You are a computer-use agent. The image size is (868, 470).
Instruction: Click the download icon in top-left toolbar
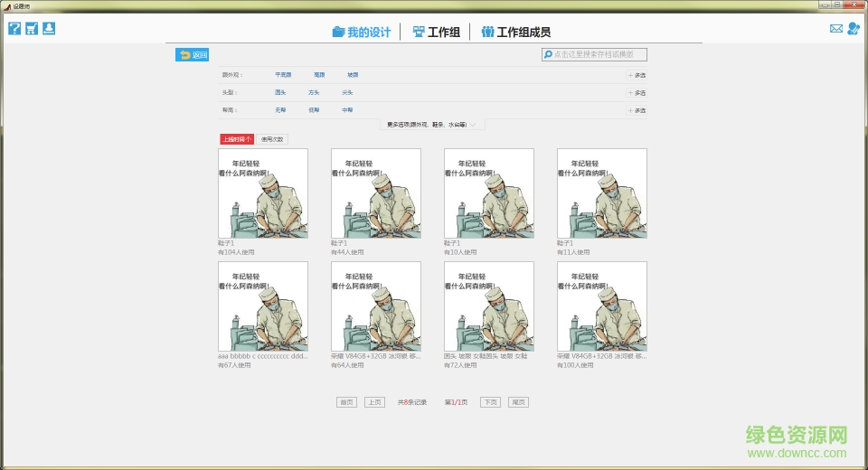tap(49, 28)
